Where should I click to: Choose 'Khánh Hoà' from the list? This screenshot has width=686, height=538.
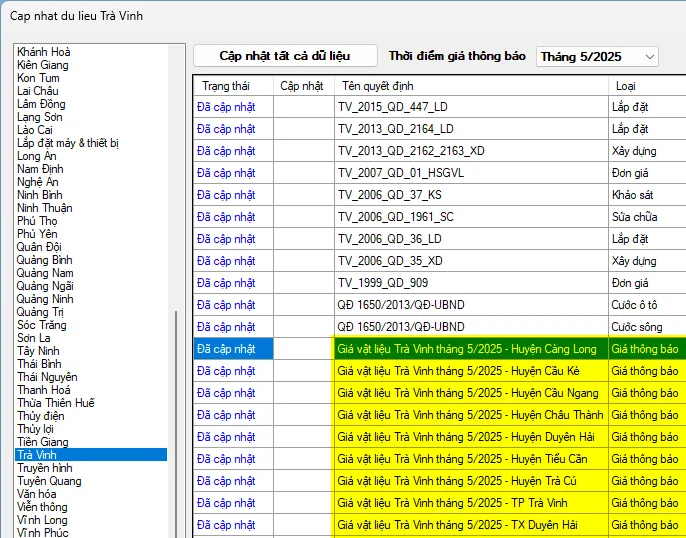point(44,52)
